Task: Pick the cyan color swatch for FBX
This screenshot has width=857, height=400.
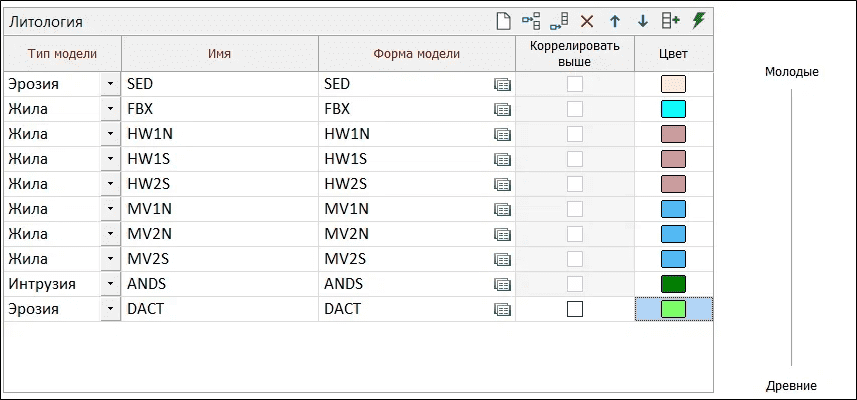Action: tap(673, 109)
